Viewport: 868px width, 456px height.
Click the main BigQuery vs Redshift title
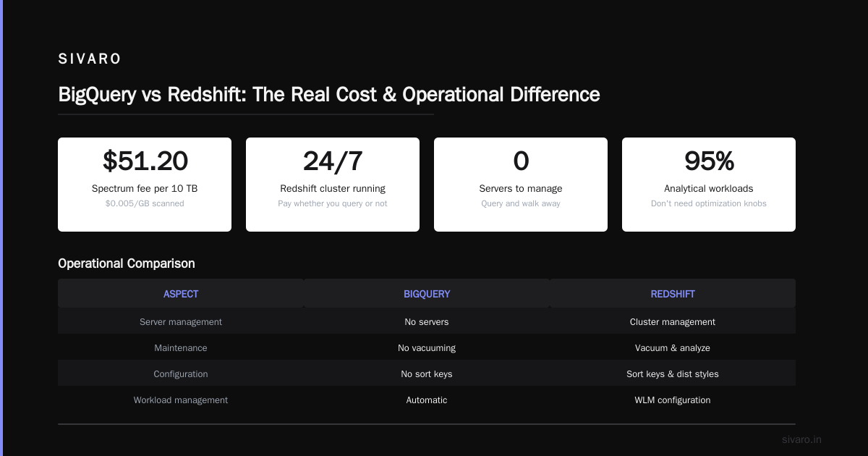pos(329,94)
